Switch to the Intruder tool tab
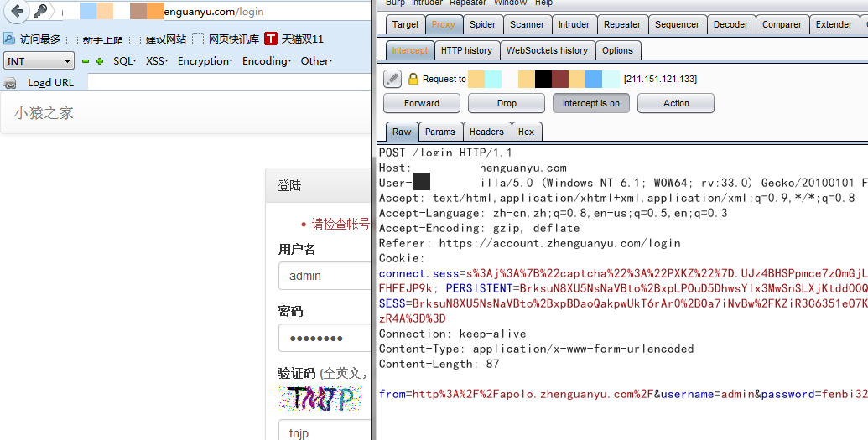Image resolution: width=868 pixels, height=440 pixels. pyautogui.click(x=574, y=24)
